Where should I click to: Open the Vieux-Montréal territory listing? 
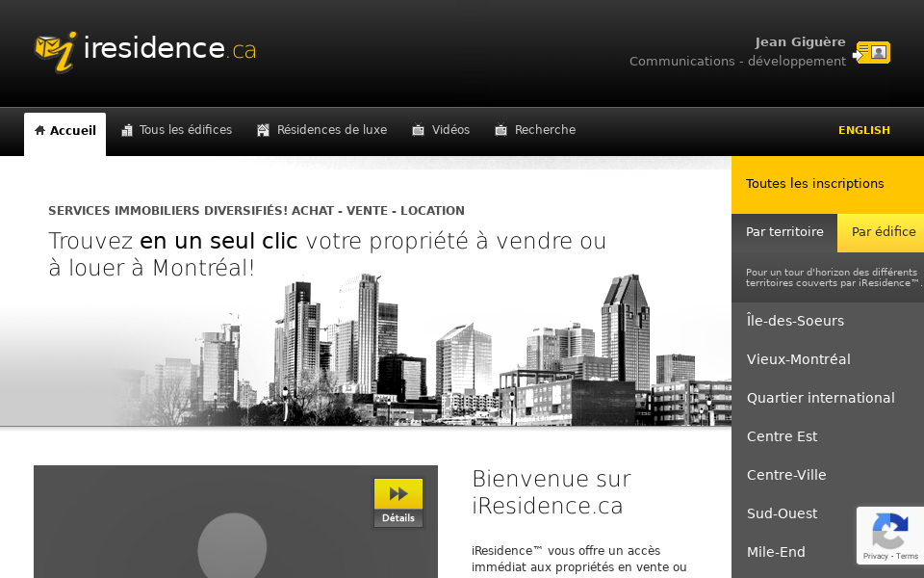798,359
